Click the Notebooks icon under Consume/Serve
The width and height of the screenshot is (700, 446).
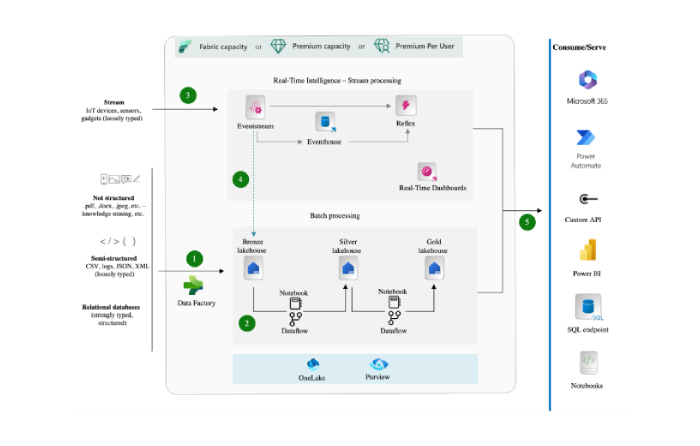click(588, 364)
